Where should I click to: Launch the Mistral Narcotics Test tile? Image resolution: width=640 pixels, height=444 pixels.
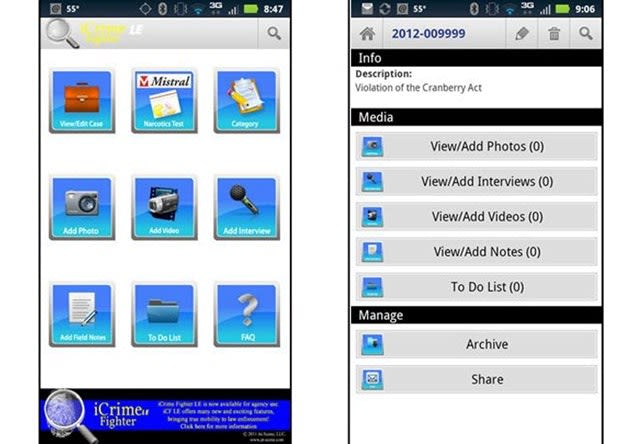[165, 100]
